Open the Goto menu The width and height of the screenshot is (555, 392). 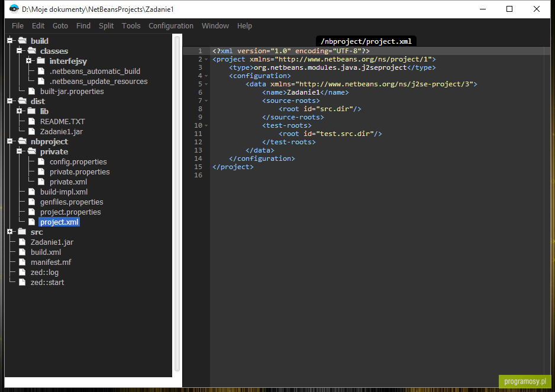pos(60,26)
